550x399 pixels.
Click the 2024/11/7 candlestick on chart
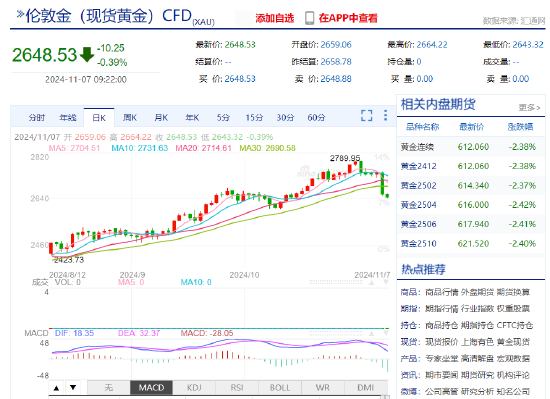coord(387,196)
